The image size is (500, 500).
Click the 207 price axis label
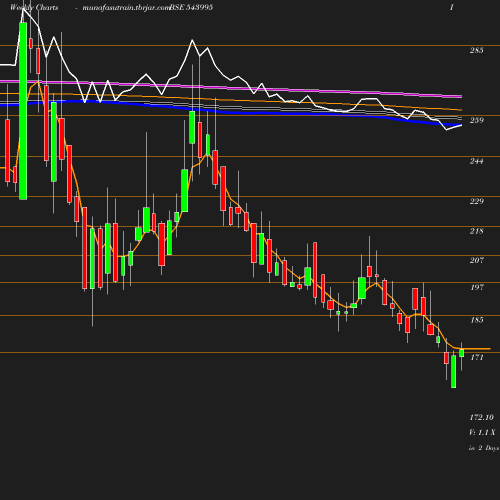click(476, 260)
